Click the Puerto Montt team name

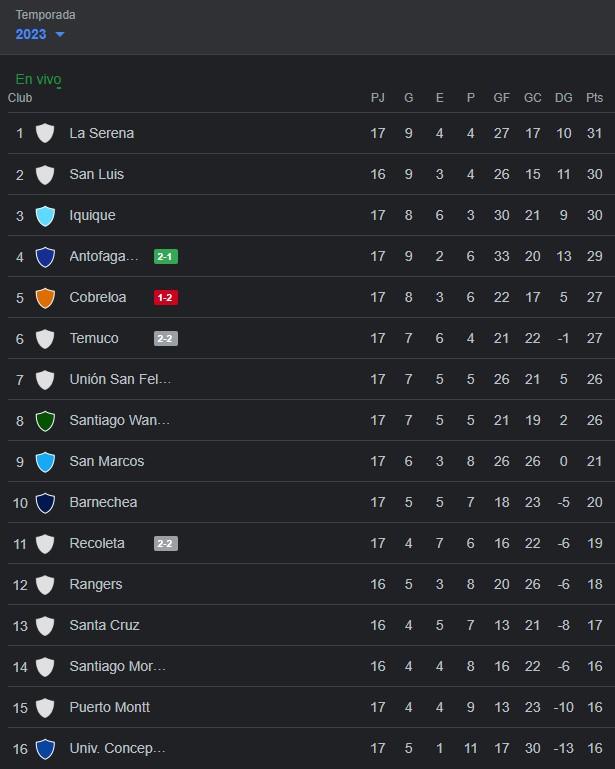(109, 707)
